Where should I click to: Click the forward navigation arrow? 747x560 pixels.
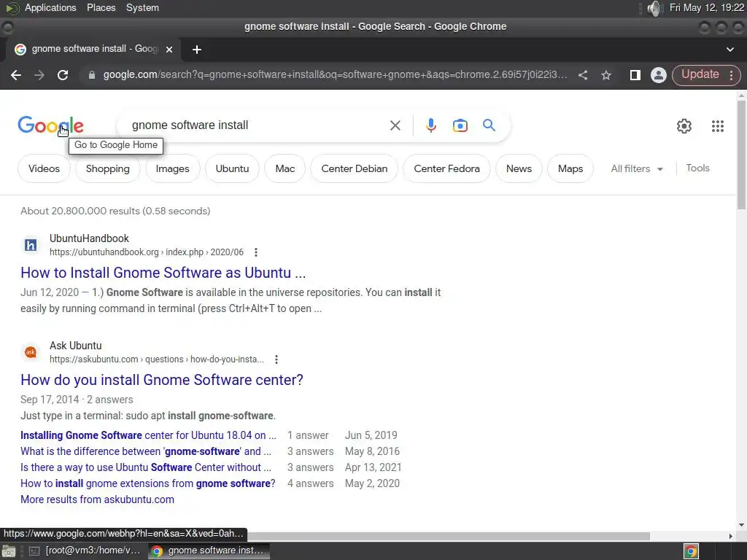(x=39, y=75)
